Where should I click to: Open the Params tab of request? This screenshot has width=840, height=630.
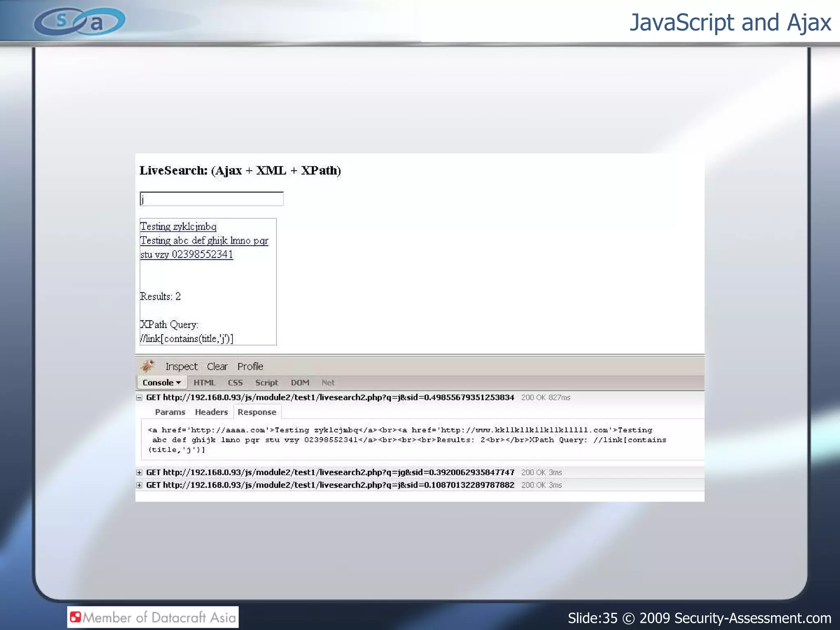click(x=170, y=412)
